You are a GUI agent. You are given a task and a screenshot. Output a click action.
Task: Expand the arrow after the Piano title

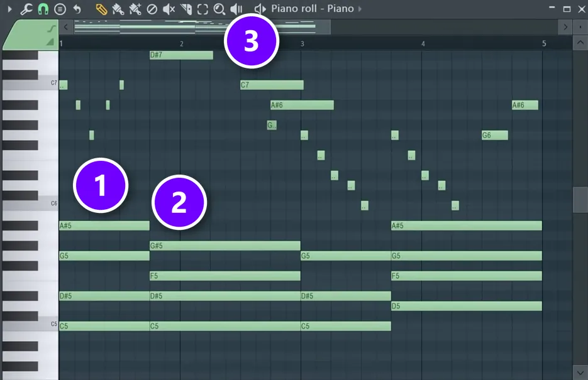360,9
